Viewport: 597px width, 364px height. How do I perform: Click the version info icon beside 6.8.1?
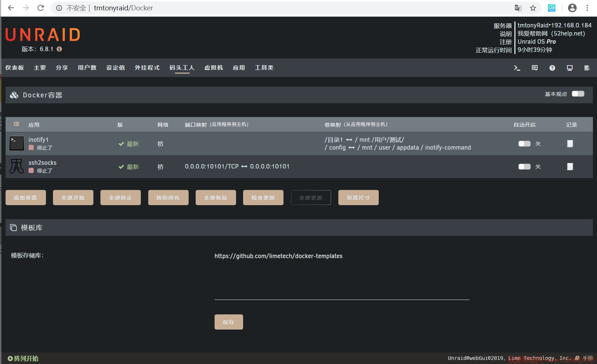pos(59,49)
